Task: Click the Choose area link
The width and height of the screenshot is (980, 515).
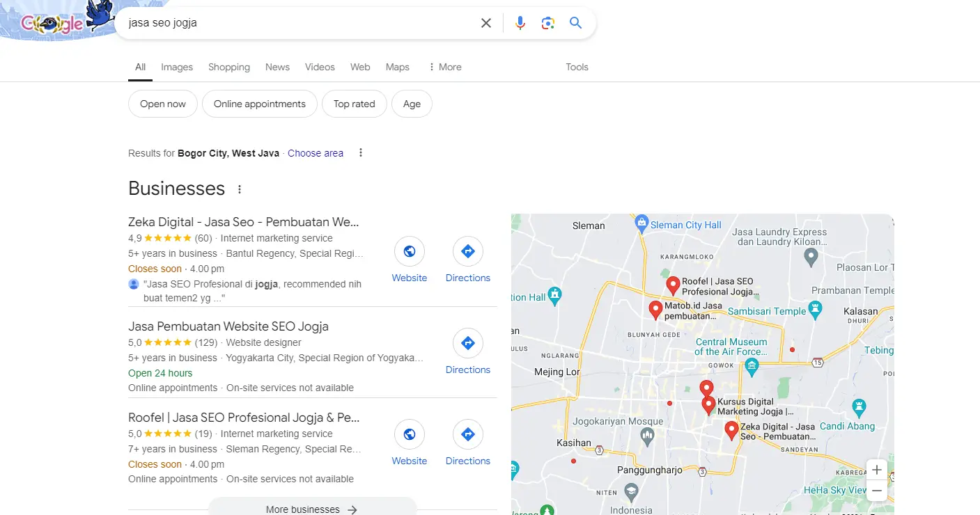Action: (316, 153)
